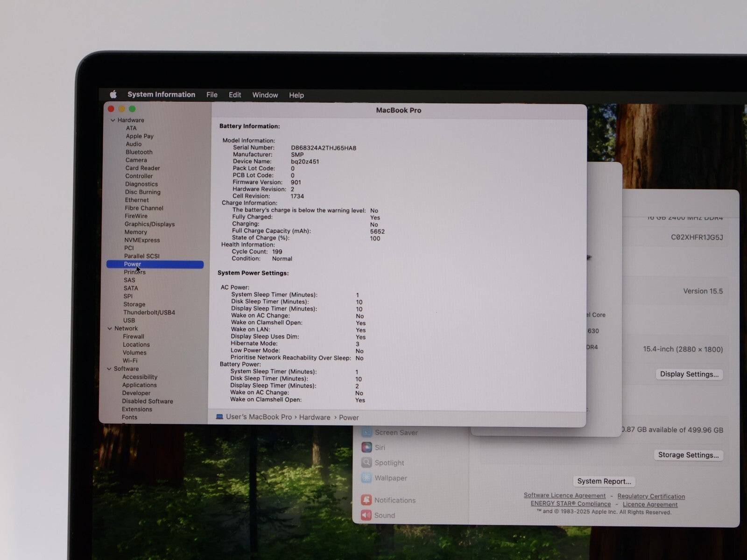Select NVMExpress in the sidebar
The image size is (747, 560).
pos(142,240)
